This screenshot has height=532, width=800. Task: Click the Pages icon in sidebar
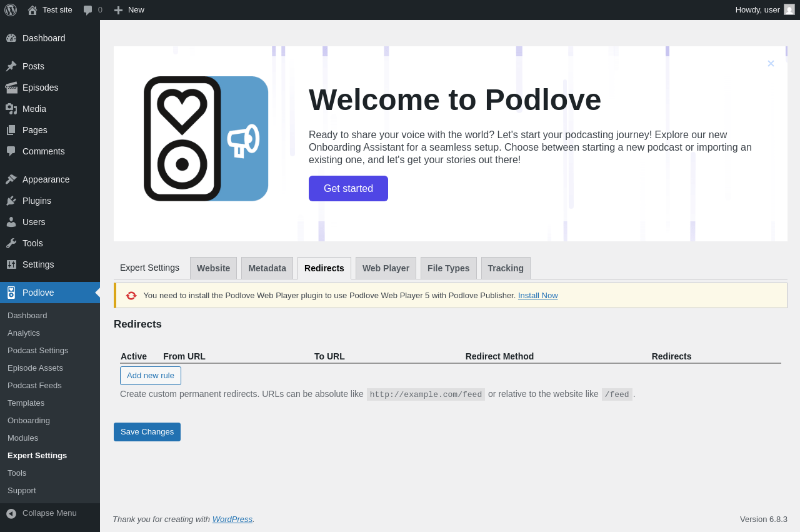pos(11,130)
